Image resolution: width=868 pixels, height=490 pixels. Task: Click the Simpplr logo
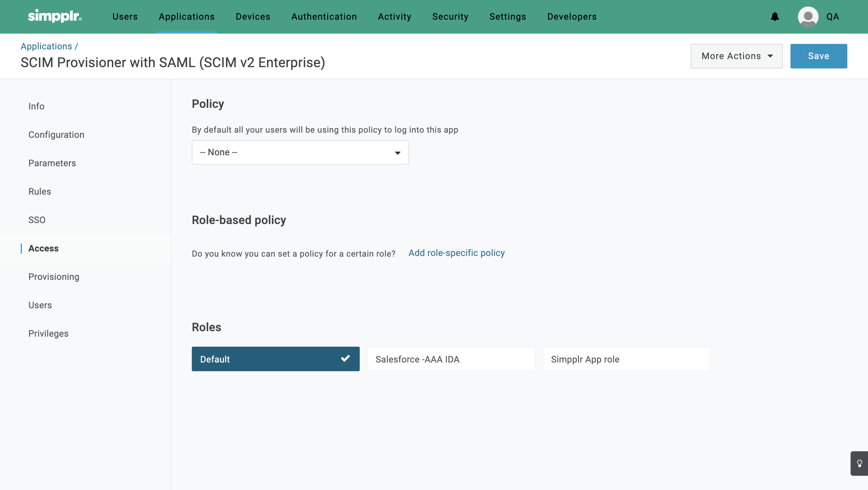(x=55, y=16)
